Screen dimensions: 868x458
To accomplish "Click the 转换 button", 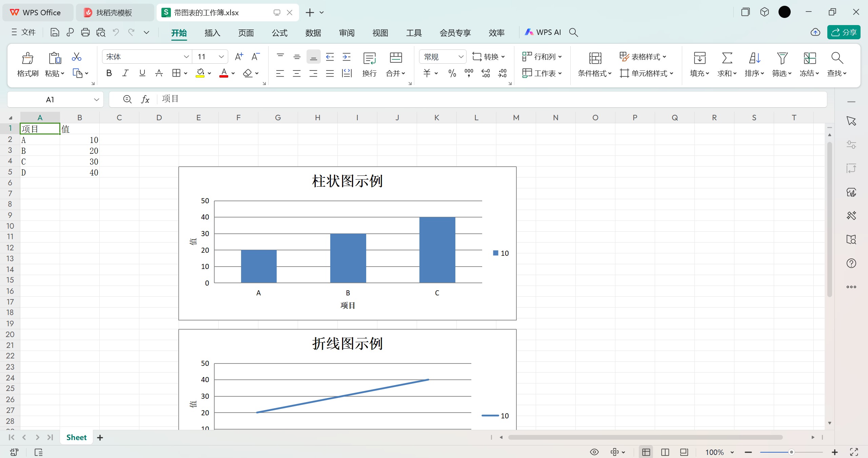I will 489,57.
